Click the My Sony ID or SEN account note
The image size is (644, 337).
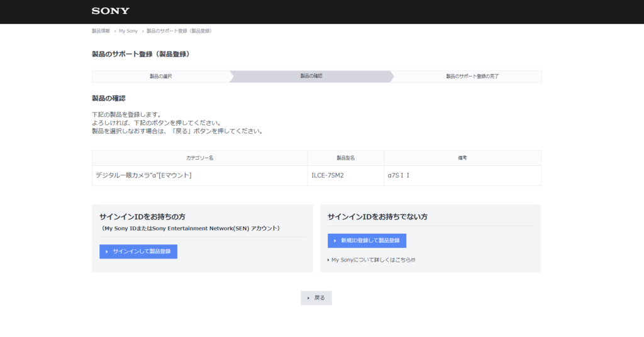click(x=190, y=229)
